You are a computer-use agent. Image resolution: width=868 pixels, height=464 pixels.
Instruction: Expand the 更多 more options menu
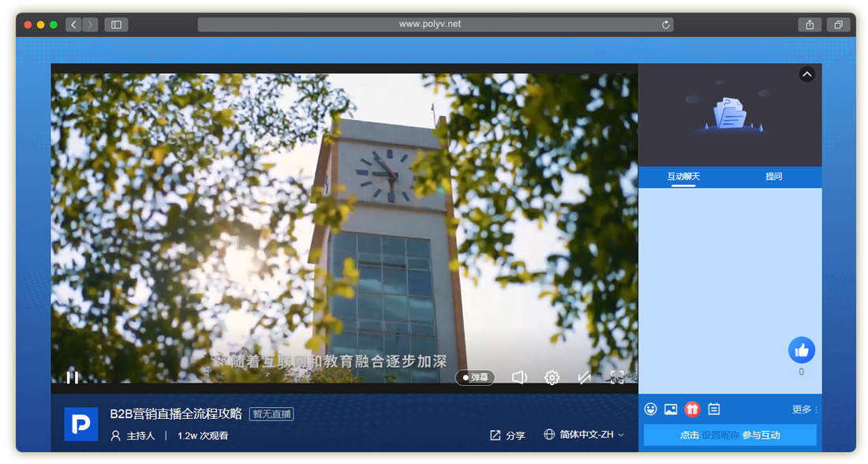click(804, 410)
